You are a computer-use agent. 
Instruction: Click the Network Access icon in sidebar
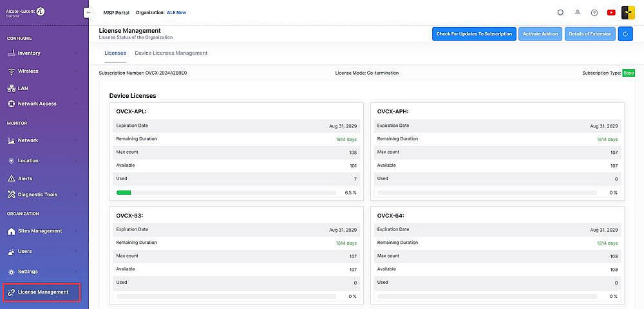pos(12,104)
